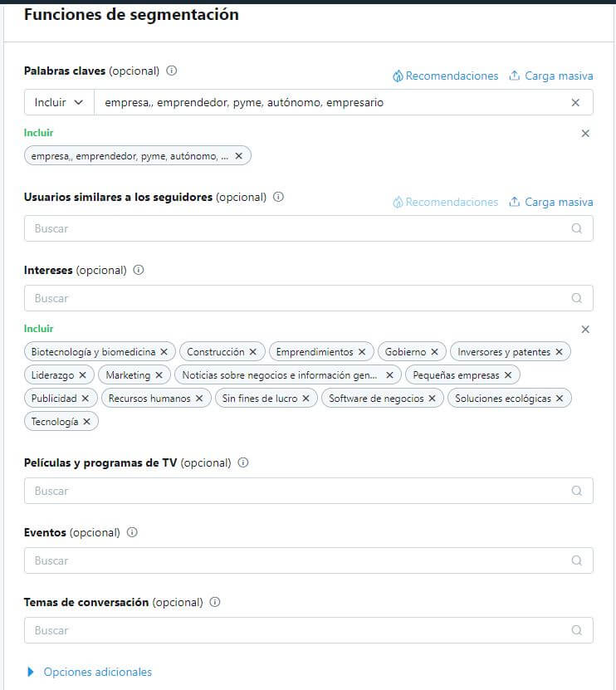616x690 pixels.
Task: Click info icon beside Intereses label
Action: coord(139,270)
